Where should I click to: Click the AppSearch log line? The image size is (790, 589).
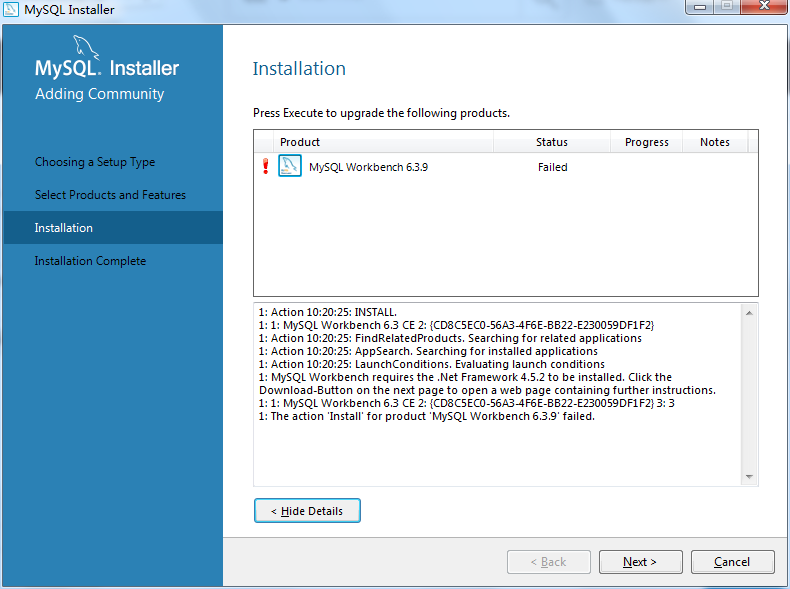(428, 351)
